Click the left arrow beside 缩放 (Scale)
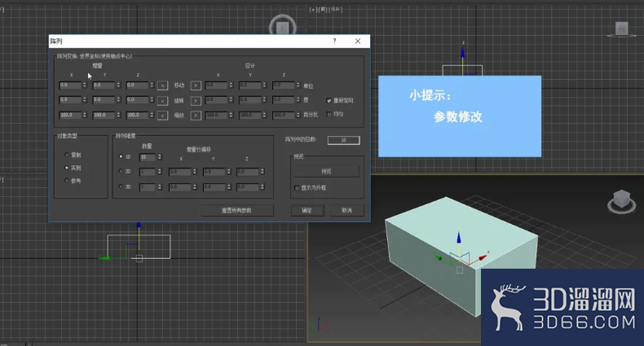The width and height of the screenshot is (644, 346). point(163,116)
